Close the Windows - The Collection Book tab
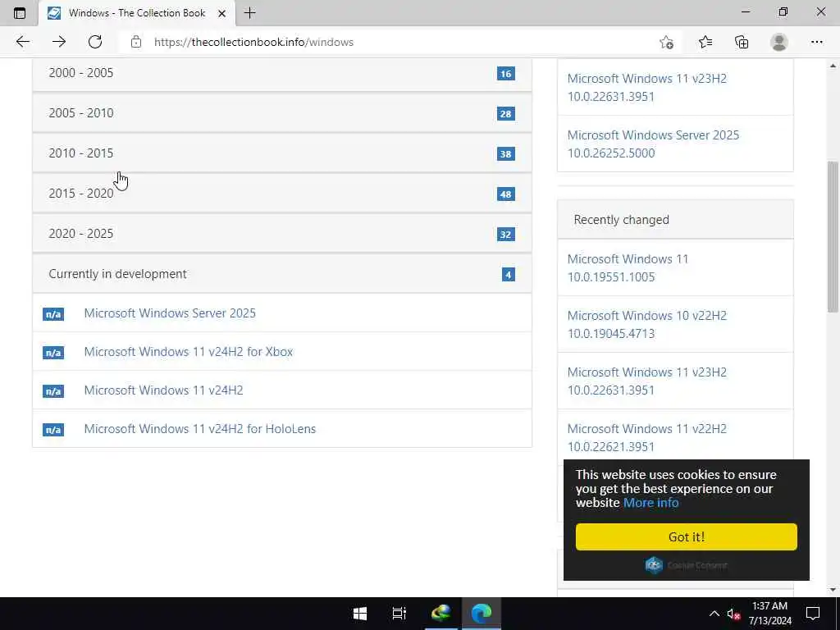 [221, 13]
